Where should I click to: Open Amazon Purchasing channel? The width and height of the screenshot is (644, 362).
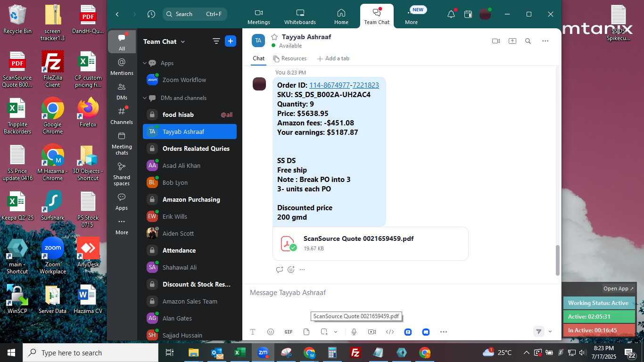pyautogui.click(x=190, y=199)
